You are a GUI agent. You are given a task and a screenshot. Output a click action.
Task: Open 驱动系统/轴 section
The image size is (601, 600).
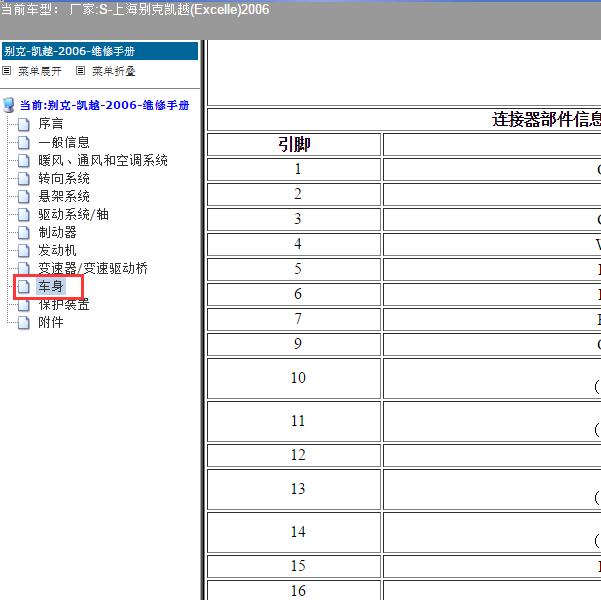pyautogui.click(x=73, y=214)
